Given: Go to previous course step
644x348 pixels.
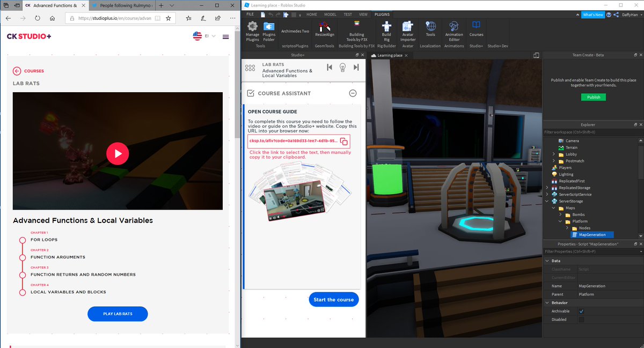Looking at the screenshot, I should (330, 68).
